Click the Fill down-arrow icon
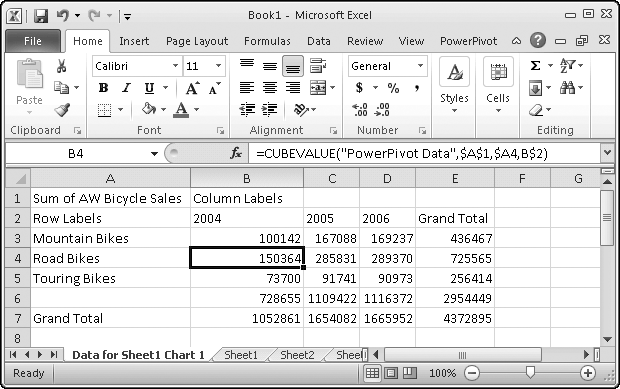This screenshot has height=389, width=620. pos(536,88)
